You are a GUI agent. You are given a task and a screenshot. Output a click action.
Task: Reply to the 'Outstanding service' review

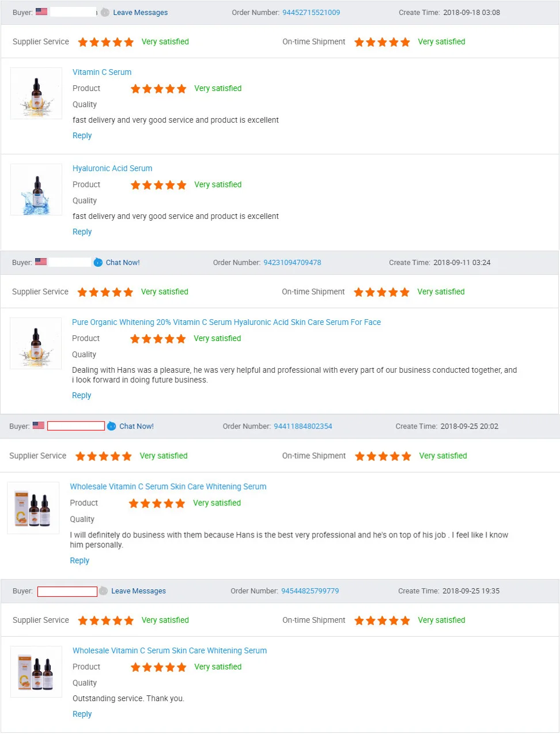[82, 714]
